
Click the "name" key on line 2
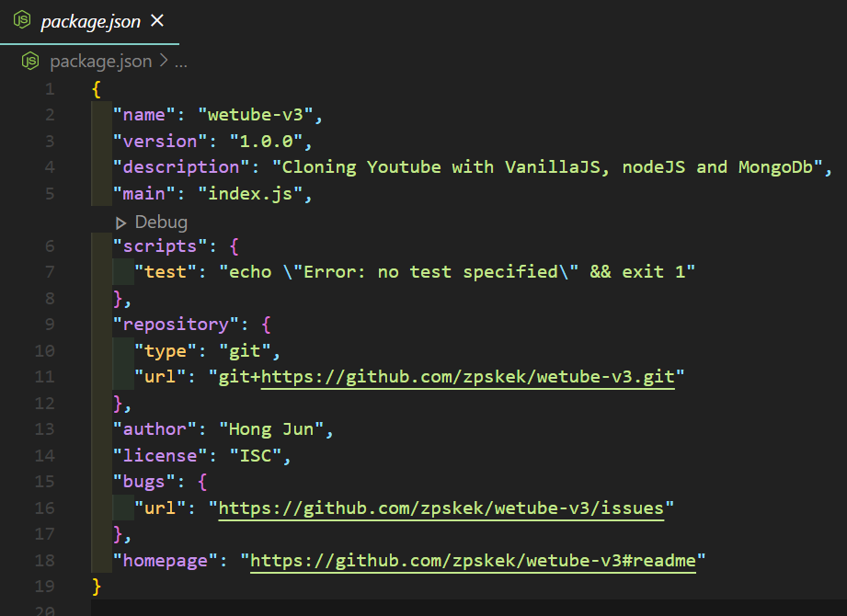pos(143,115)
